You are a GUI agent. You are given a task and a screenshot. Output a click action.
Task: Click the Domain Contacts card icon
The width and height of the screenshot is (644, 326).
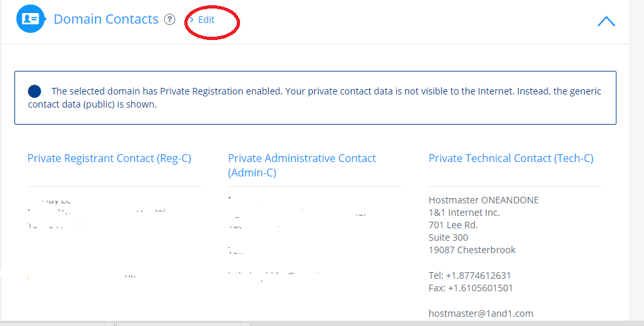(30, 19)
